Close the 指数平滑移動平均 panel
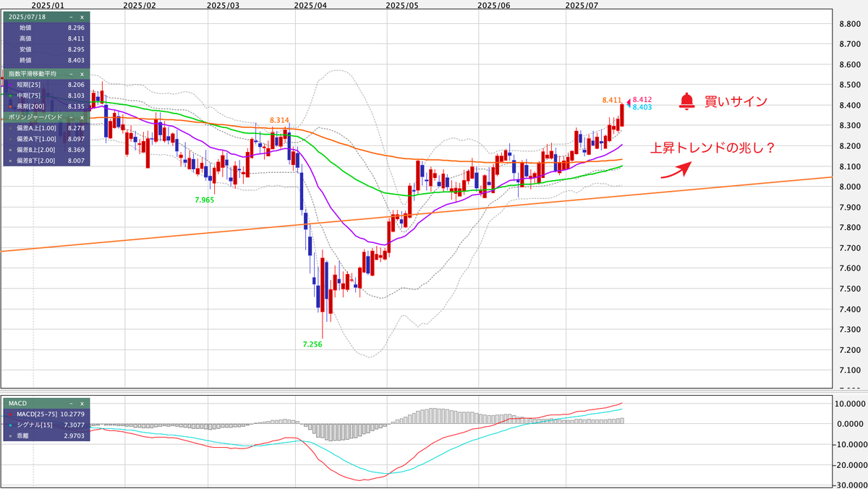 click(x=82, y=74)
